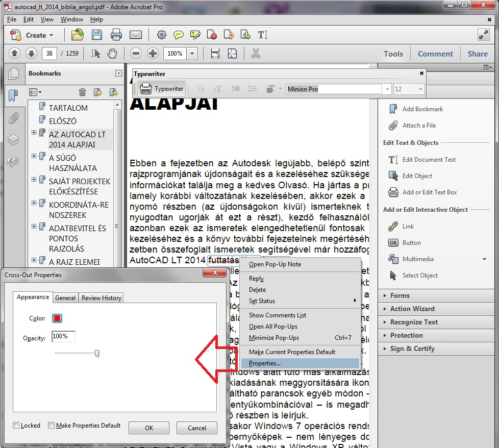This screenshot has width=499, height=448.
Task: Open preferences gear icon in toolbar
Action: (x=162, y=35)
